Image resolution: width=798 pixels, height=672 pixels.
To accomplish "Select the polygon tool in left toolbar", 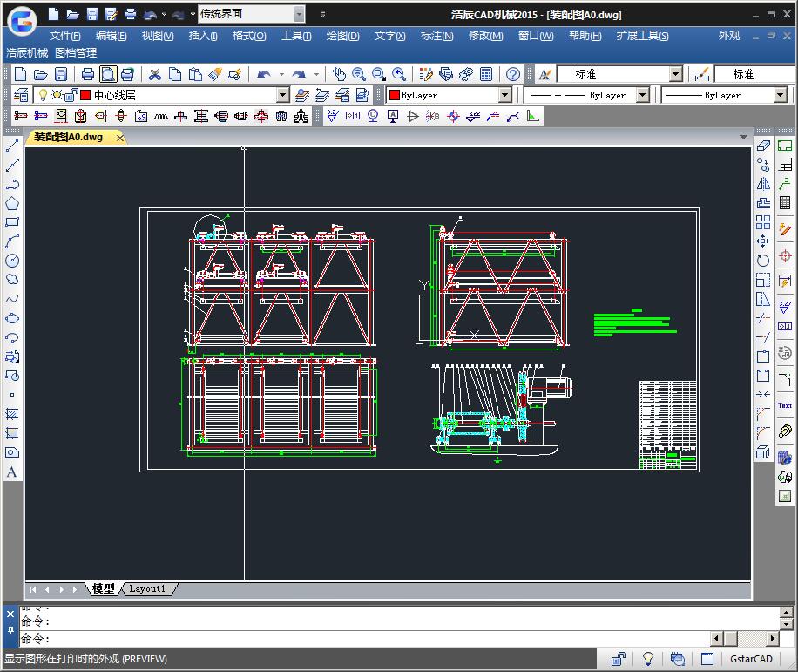I will [12, 203].
